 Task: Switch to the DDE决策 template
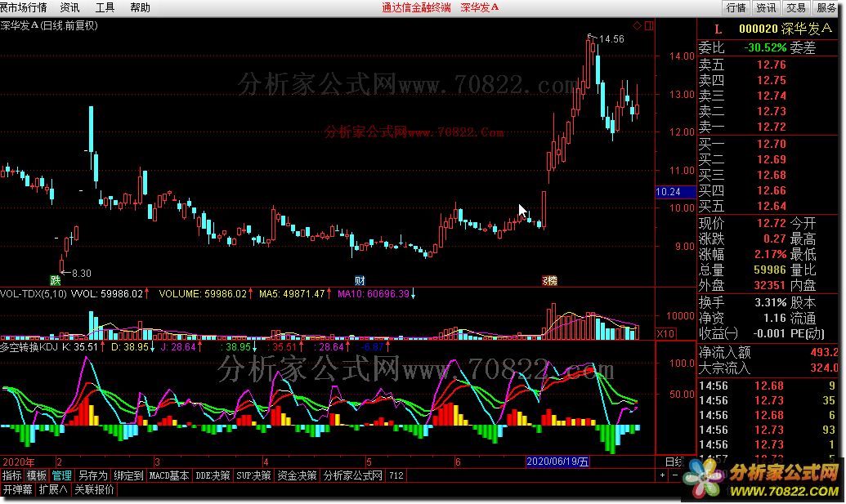point(213,475)
